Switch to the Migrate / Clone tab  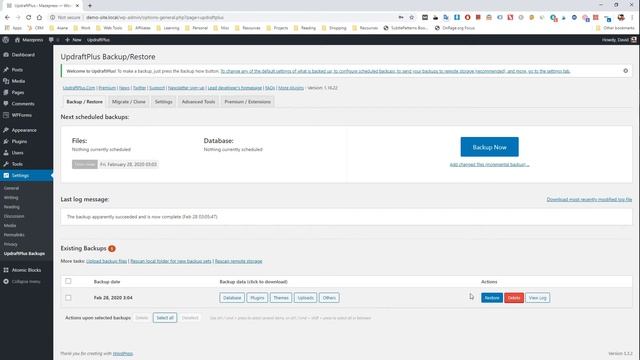129,102
